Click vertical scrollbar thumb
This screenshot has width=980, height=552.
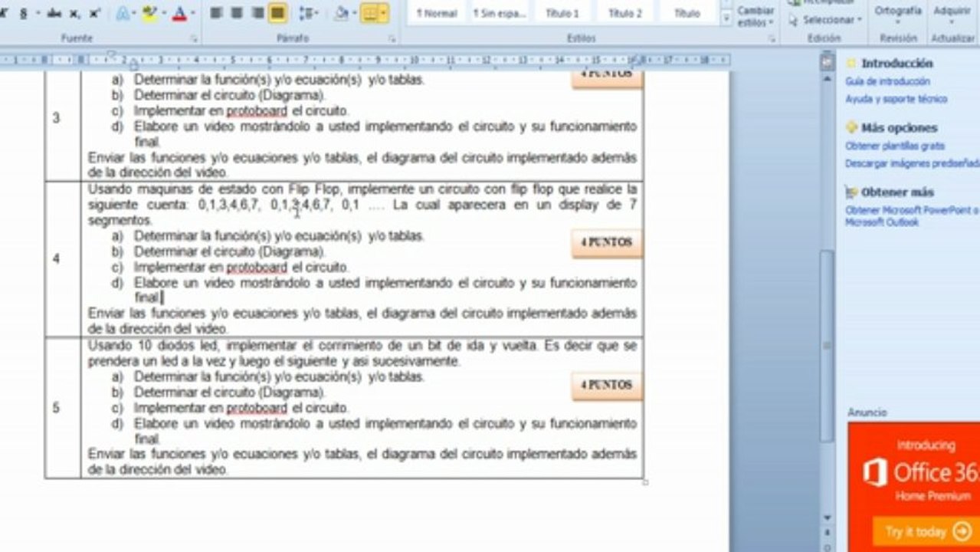click(x=827, y=344)
